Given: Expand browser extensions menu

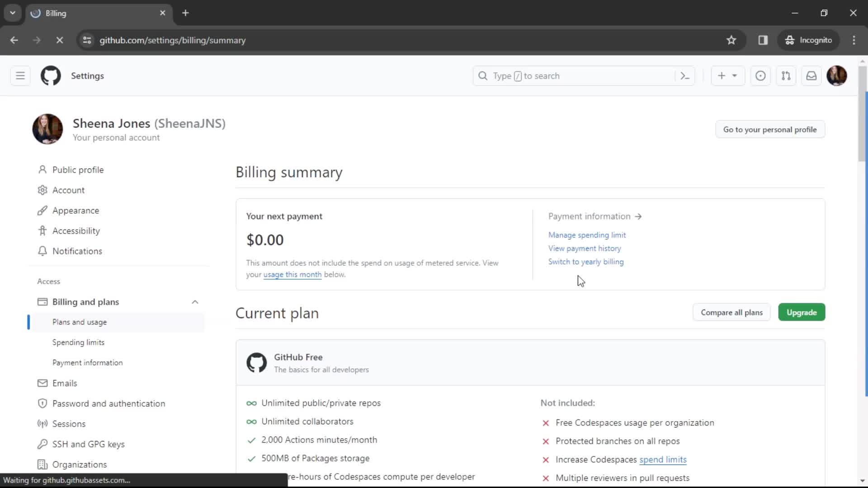Looking at the screenshot, I should coord(763,40).
